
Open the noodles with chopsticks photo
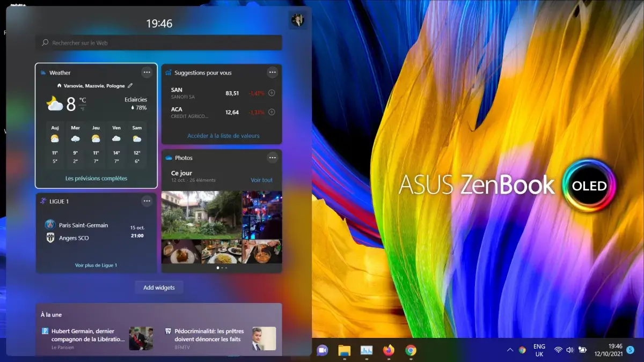(262, 251)
